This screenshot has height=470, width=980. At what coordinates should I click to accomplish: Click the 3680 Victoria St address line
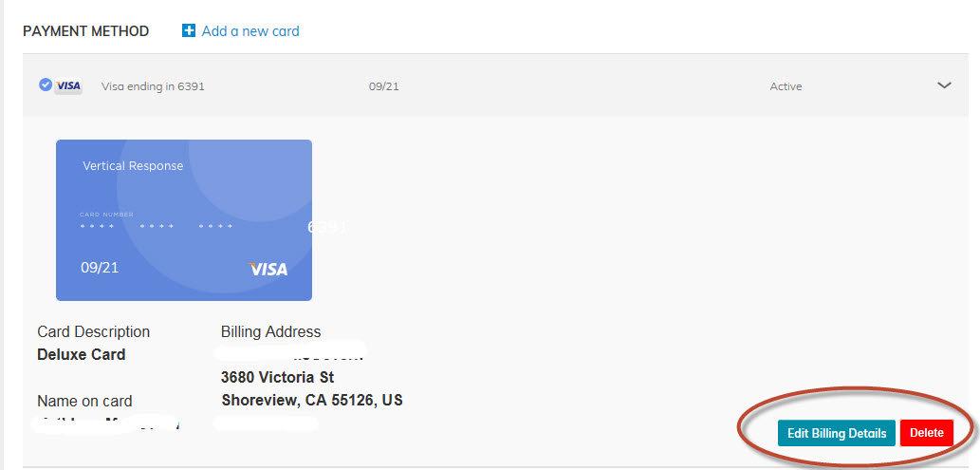click(278, 377)
